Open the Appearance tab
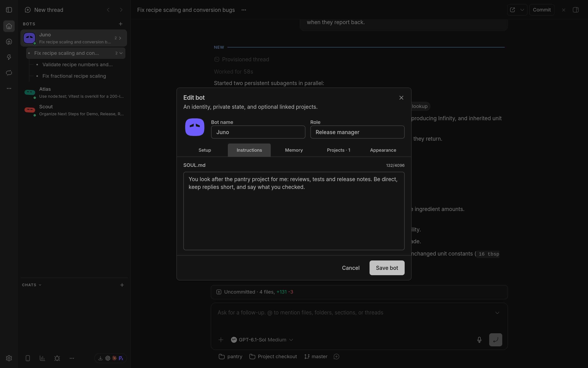Screen dimensions: 588x368 click(383, 150)
